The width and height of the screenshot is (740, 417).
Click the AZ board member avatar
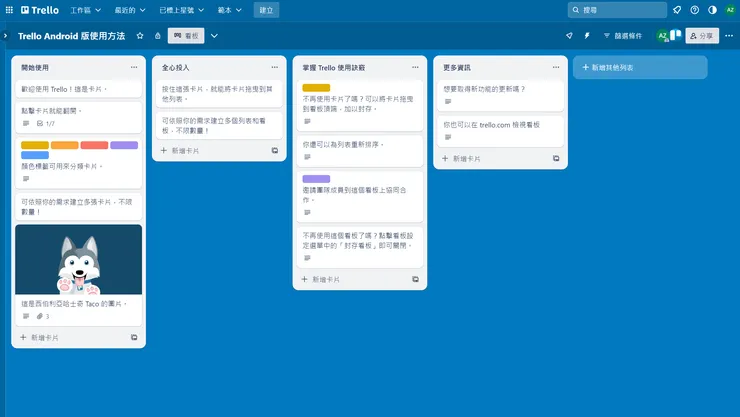(x=663, y=36)
